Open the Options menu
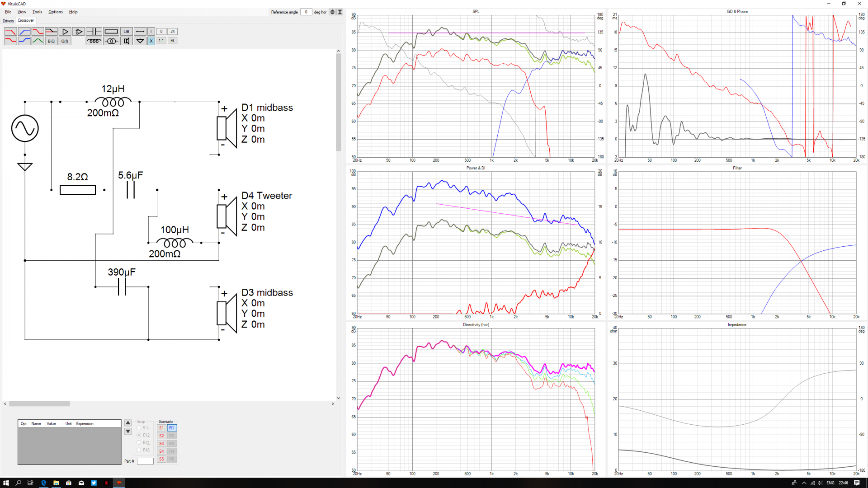 56,12
